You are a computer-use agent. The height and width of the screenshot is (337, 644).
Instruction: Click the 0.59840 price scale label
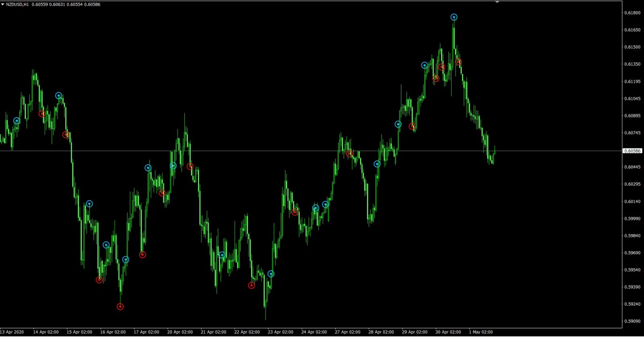[x=632, y=236]
